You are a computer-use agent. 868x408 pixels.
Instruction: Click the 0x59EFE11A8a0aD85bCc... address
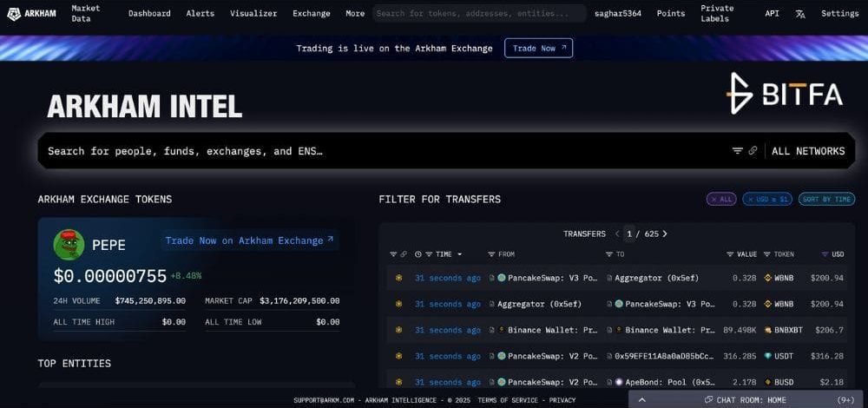(664, 356)
